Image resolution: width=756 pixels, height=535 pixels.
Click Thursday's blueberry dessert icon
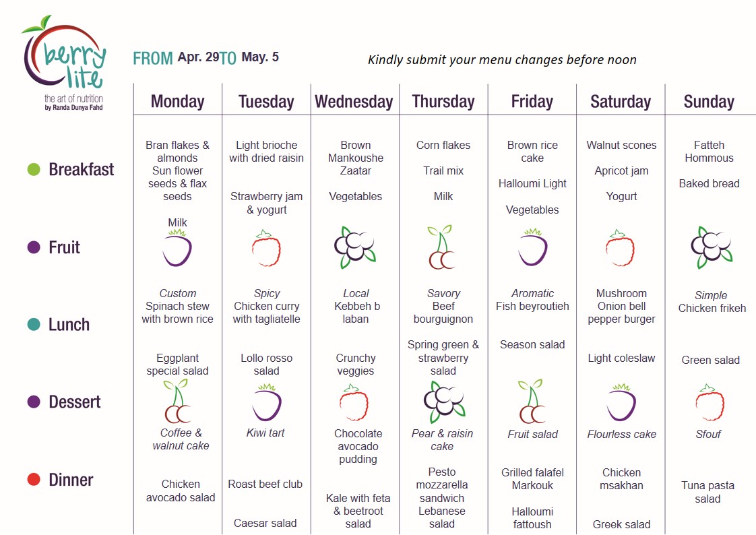coord(444,402)
